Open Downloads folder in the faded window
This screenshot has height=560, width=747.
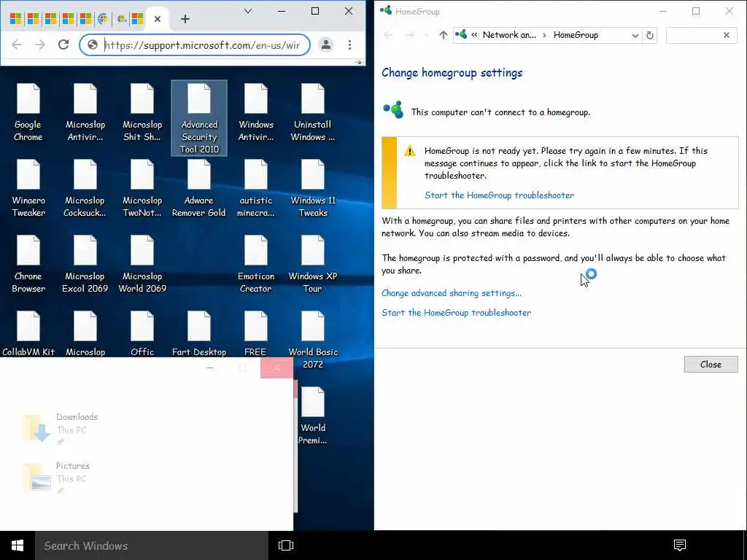(x=60, y=428)
